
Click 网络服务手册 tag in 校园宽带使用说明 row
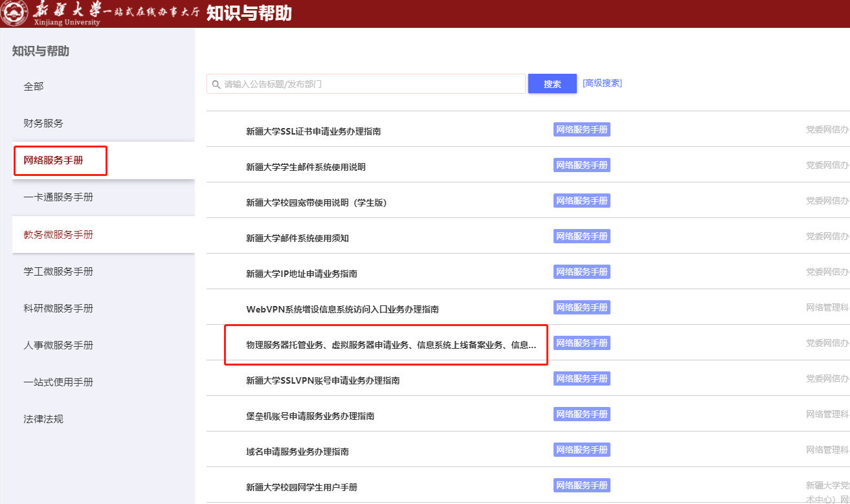pos(582,201)
